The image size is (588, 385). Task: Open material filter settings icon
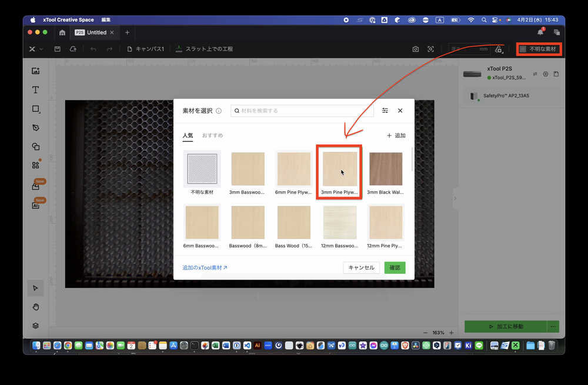385,111
